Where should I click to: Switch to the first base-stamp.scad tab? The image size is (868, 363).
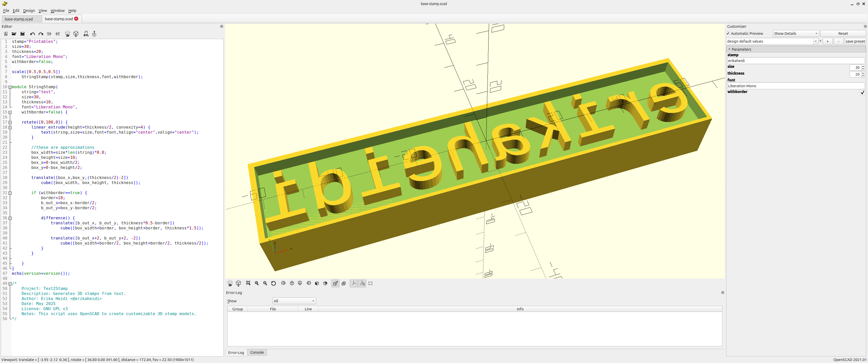tap(19, 19)
